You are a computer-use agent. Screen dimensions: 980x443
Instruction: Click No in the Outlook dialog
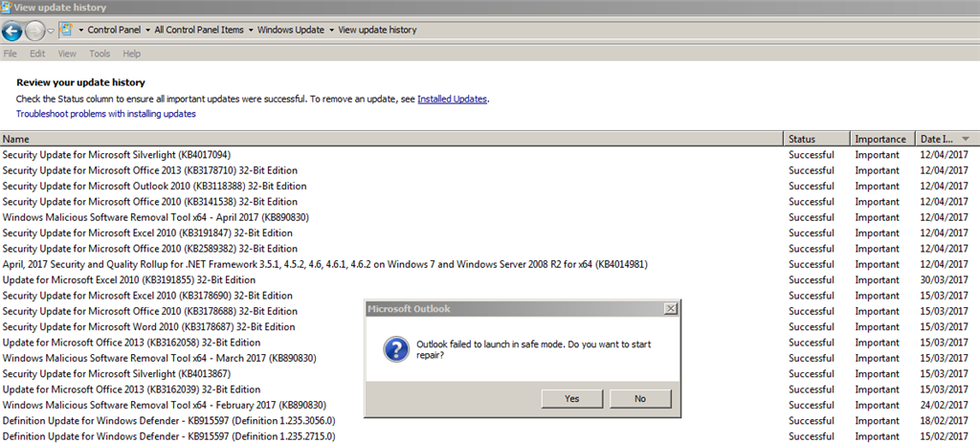point(640,399)
